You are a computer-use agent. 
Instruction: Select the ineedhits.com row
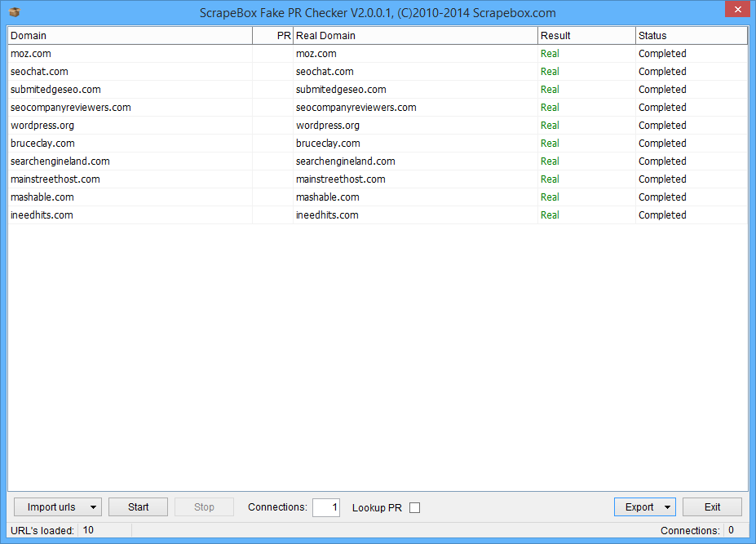pos(42,215)
